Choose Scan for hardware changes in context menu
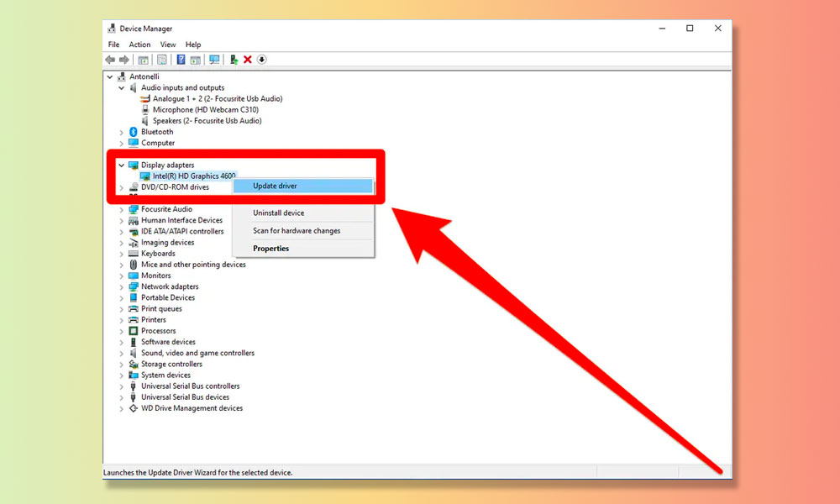This screenshot has height=504, width=840. [303, 231]
